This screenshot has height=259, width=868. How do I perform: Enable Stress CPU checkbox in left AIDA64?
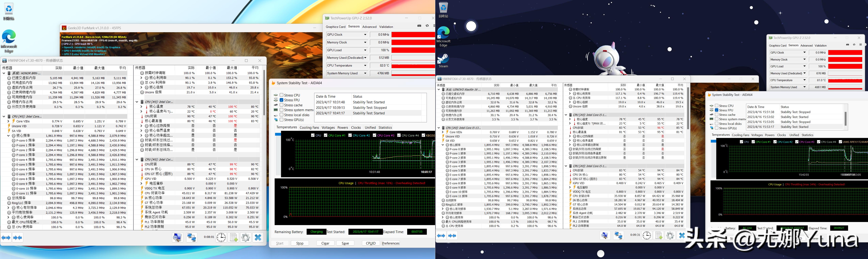[282, 95]
